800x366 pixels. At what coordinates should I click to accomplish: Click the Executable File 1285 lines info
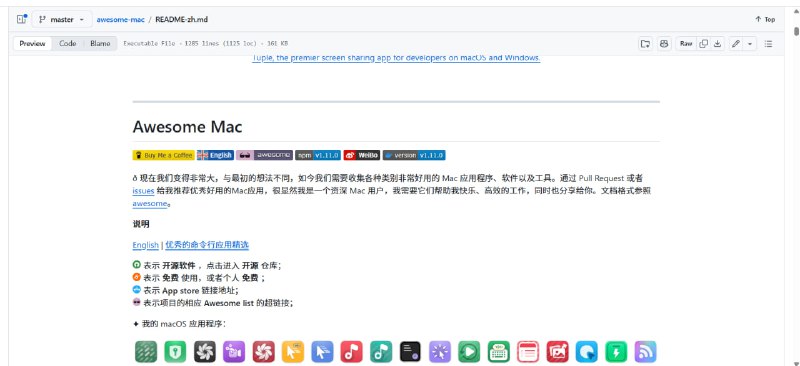coord(205,44)
